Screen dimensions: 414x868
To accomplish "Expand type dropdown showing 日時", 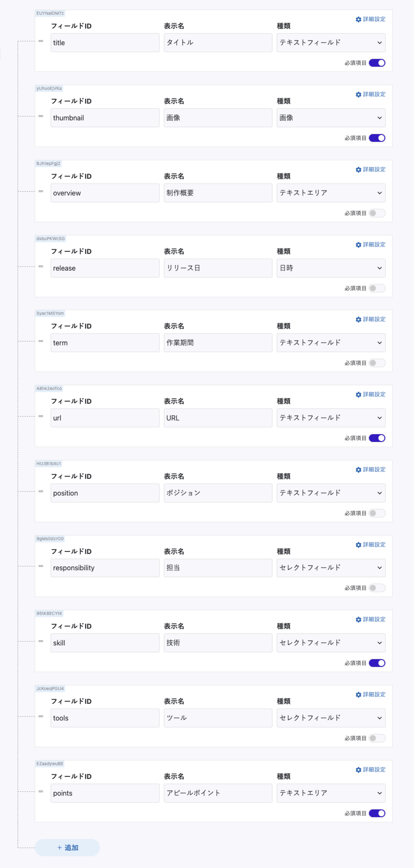I will 331,268.
